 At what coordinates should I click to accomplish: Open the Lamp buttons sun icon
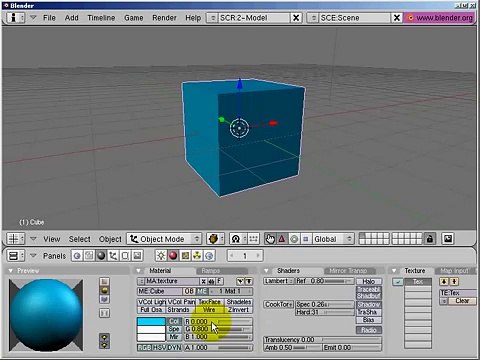click(161, 256)
